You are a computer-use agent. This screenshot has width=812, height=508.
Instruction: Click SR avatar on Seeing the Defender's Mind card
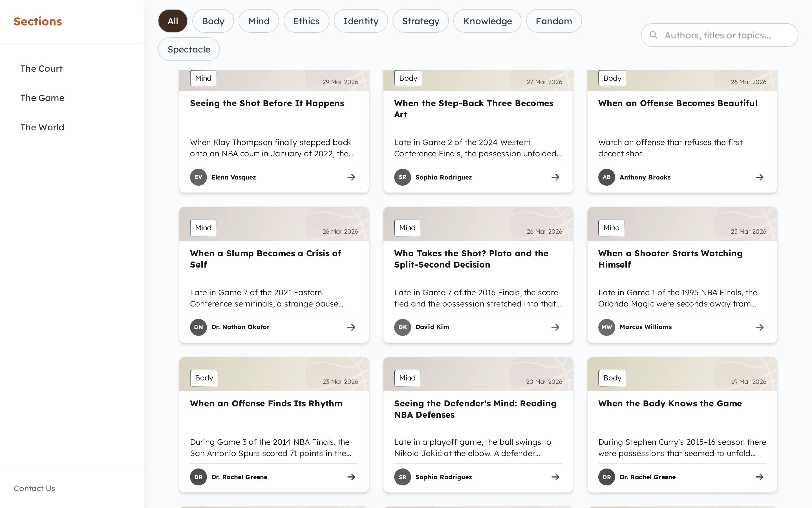pos(402,477)
